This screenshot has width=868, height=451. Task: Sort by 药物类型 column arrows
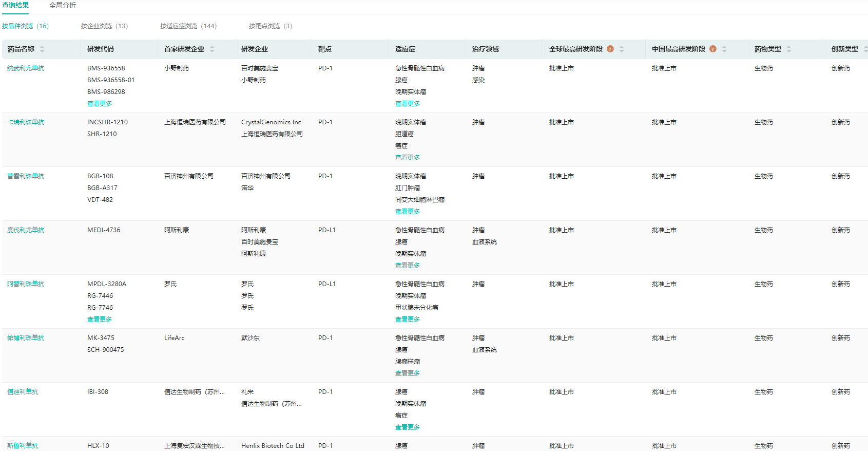point(789,49)
